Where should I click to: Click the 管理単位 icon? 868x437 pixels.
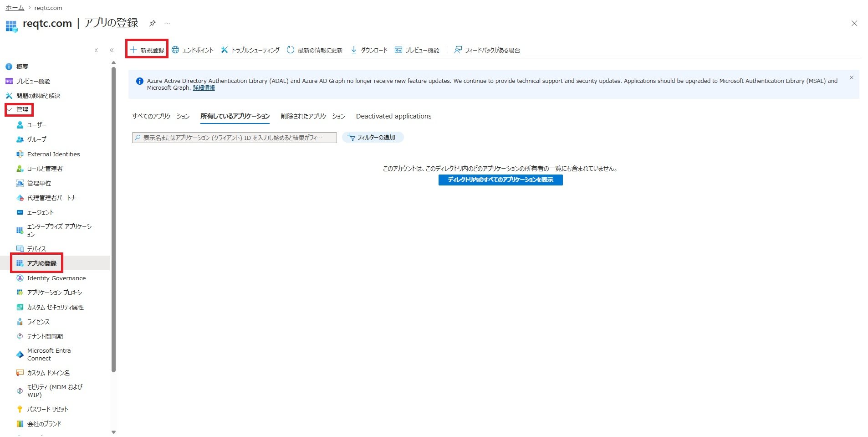click(20, 183)
